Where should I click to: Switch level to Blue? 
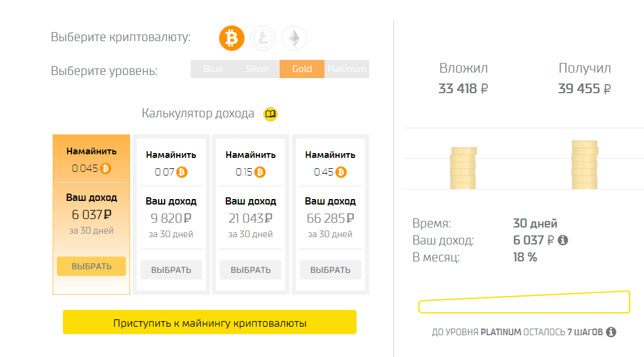pyautogui.click(x=213, y=69)
